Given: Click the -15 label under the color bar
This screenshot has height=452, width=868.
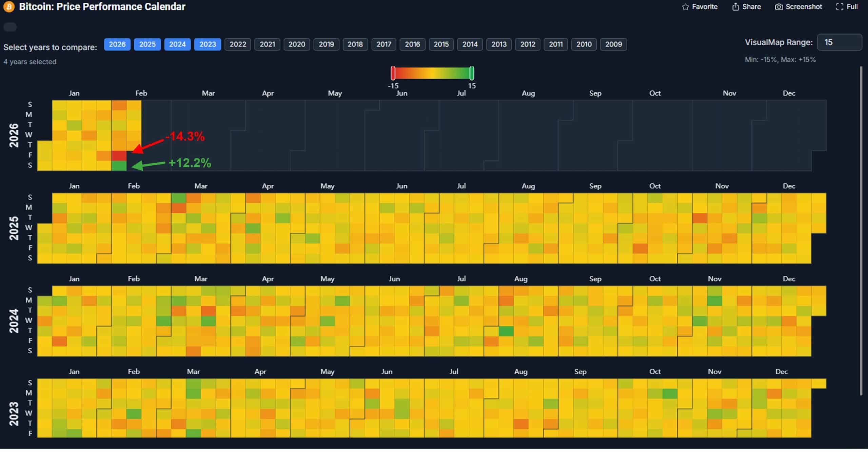Looking at the screenshot, I should point(393,86).
